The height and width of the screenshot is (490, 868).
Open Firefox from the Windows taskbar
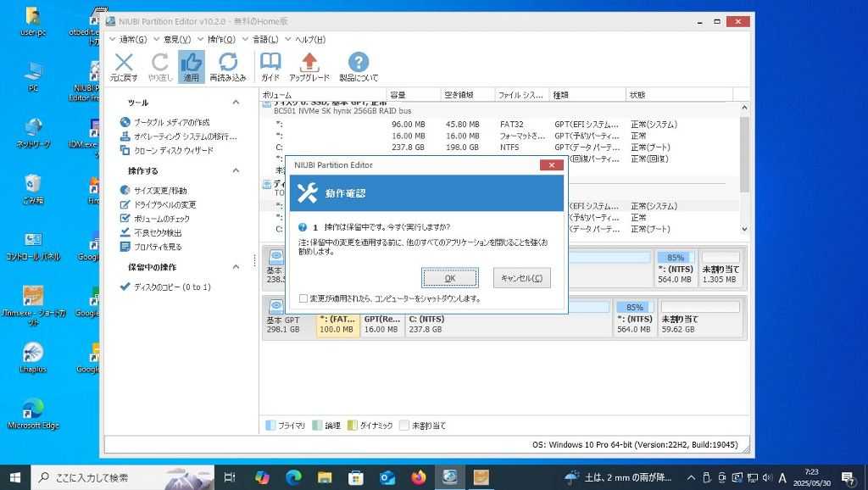[x=418, y=477]
